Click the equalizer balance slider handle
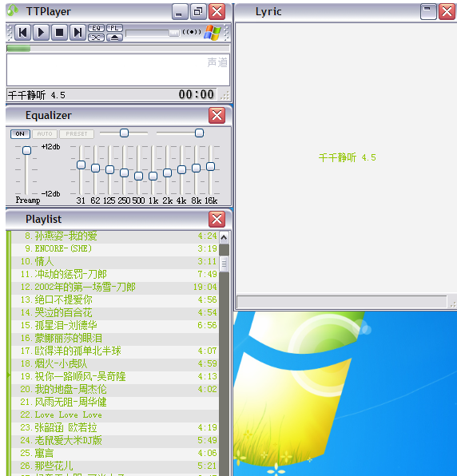 point(124,133)
